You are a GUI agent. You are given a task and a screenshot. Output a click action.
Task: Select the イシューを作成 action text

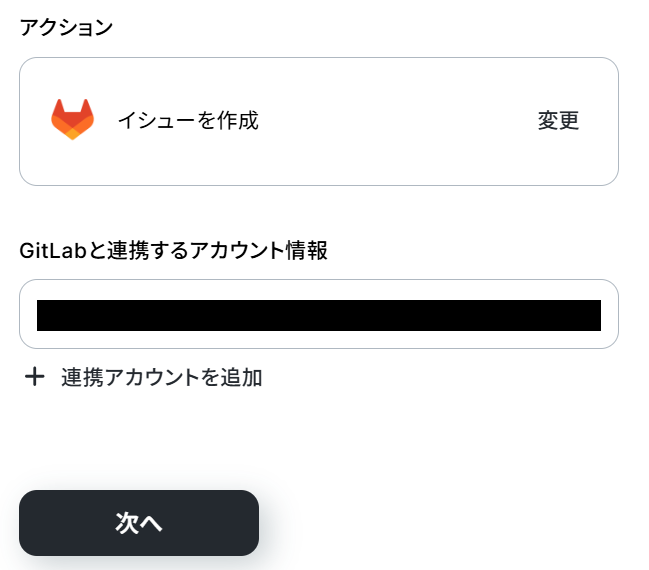pos(188,121)
